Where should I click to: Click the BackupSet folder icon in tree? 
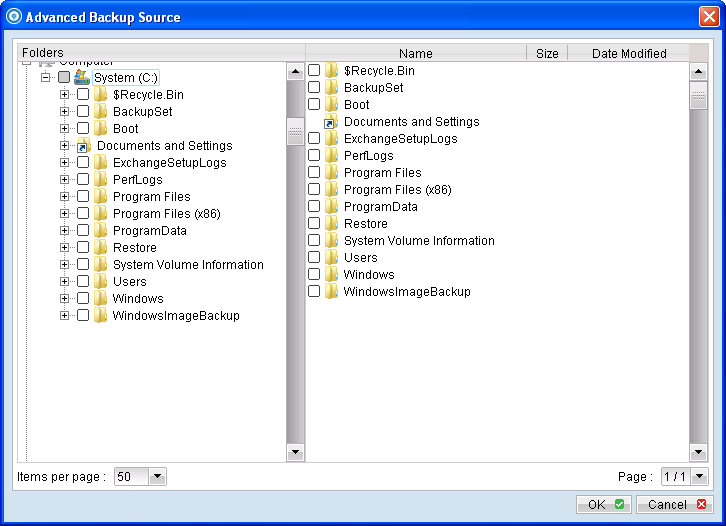pyautogui.click(x=100, y=112)
